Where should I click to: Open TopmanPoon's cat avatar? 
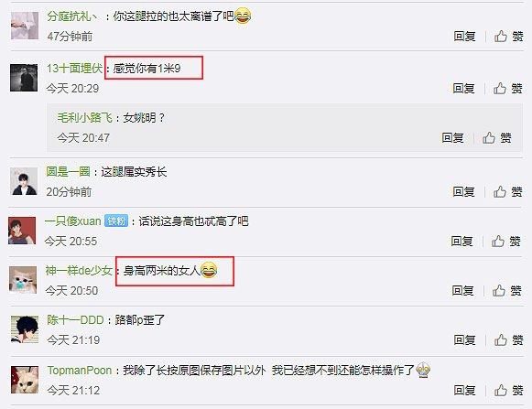coord(25,380)
